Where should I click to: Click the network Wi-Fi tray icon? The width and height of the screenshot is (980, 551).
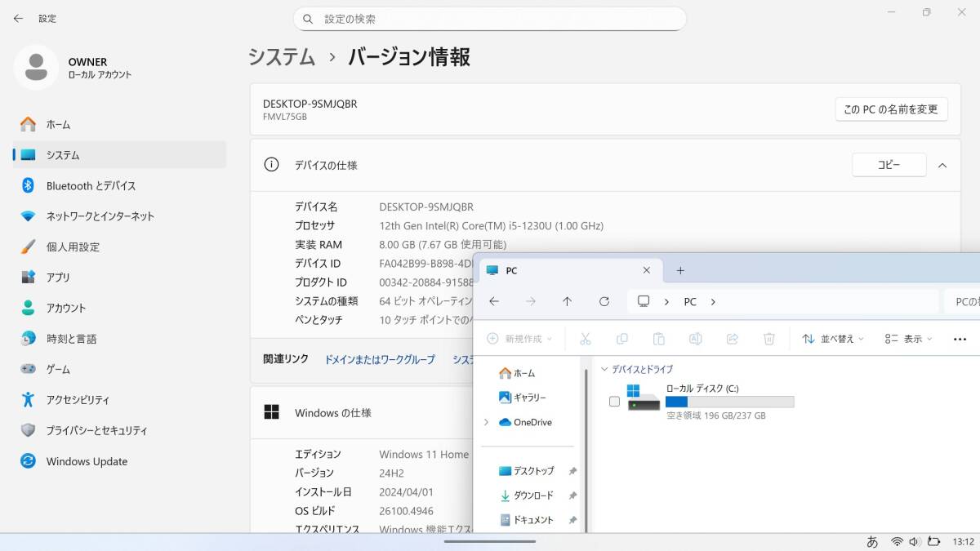coord(897,541)
